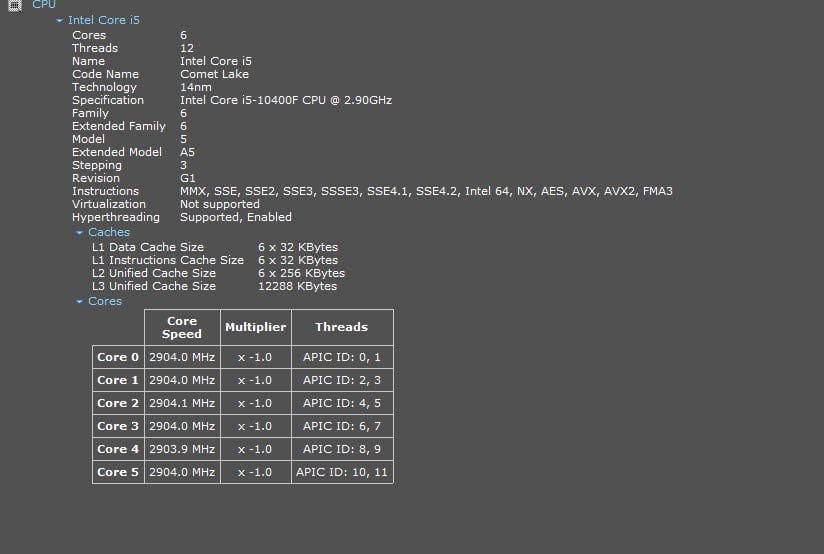Click APIC ID: 2, 3 cell
This screenshot has width=824, height=554.
(342, 380)
